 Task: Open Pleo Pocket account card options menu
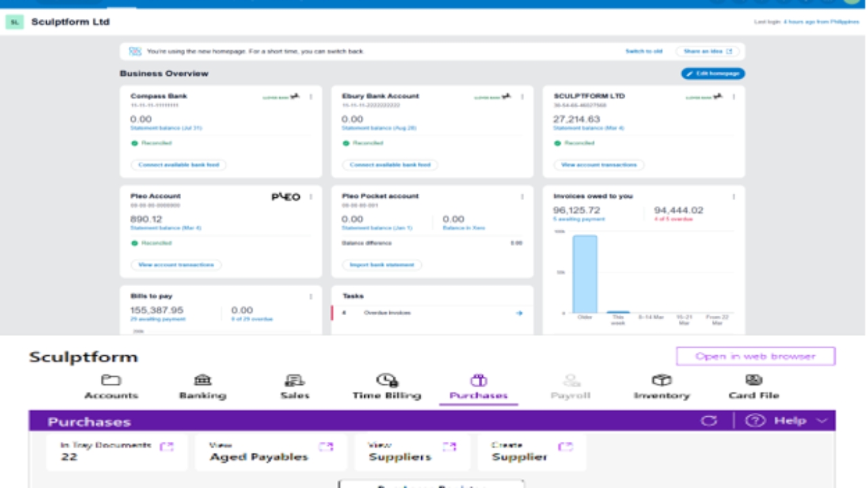point(522,197)
